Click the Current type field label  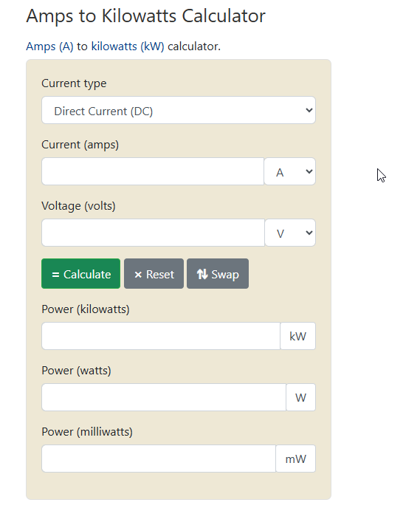click(x=74, y=83)
